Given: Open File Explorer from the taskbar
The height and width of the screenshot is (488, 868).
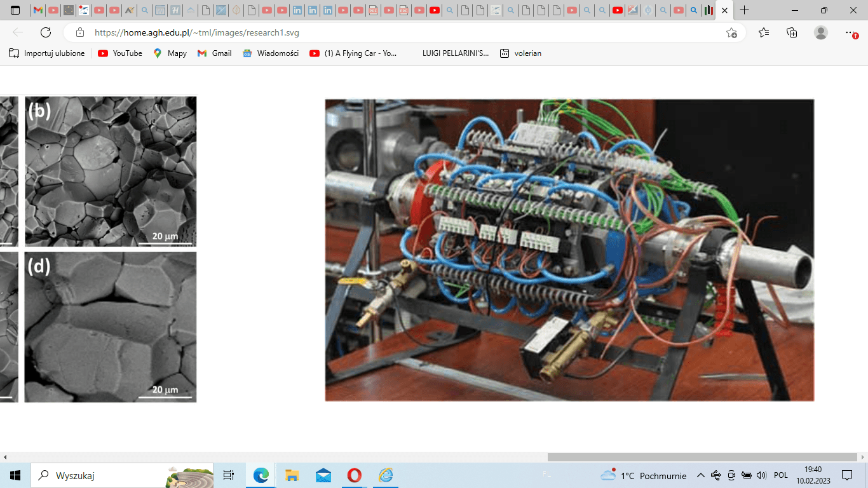Looking at the screenshot, I should [x=292, y=475].
